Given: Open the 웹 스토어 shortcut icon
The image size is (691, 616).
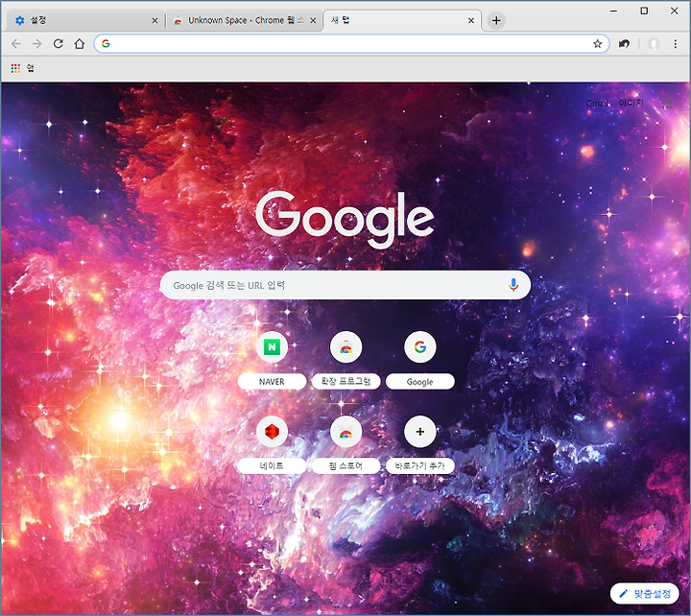Looking at the screenshot, I should (x=345, y=432).
